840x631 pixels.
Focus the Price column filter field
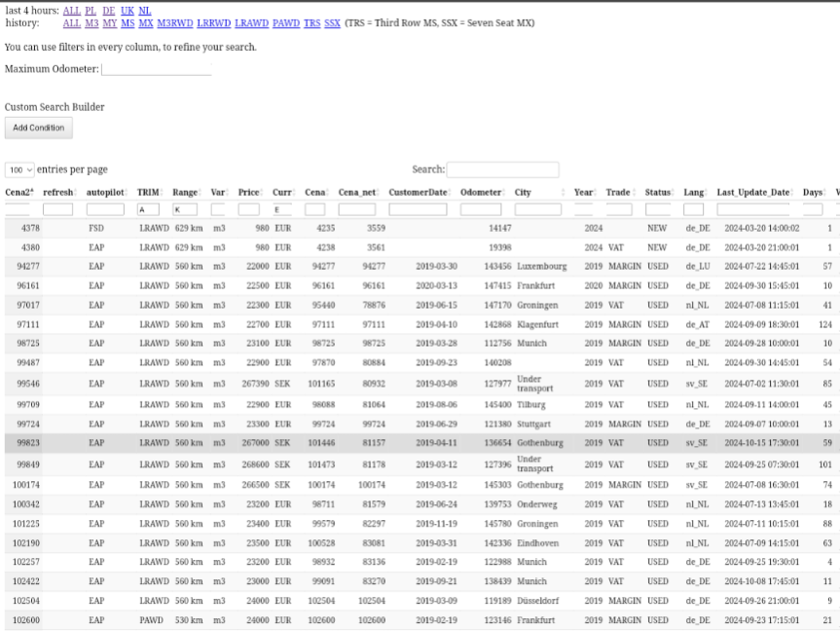tap(248, 209)
